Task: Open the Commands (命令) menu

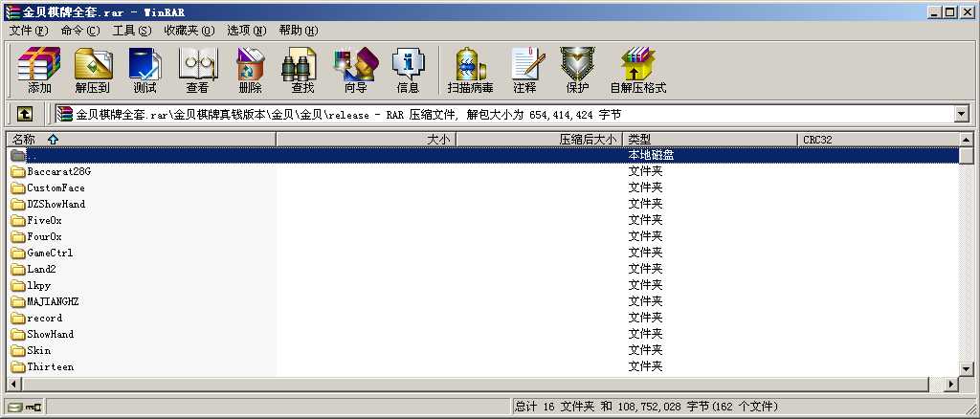Action: (80, 30)
